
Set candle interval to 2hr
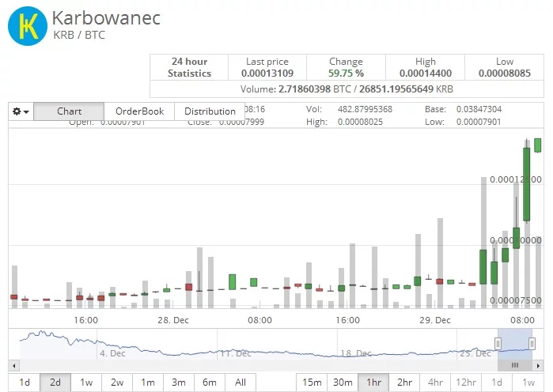click(x=404, y=383)
